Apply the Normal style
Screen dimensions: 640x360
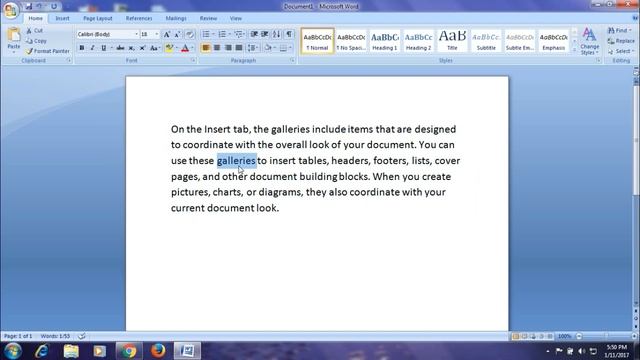(x=317, y=41)
